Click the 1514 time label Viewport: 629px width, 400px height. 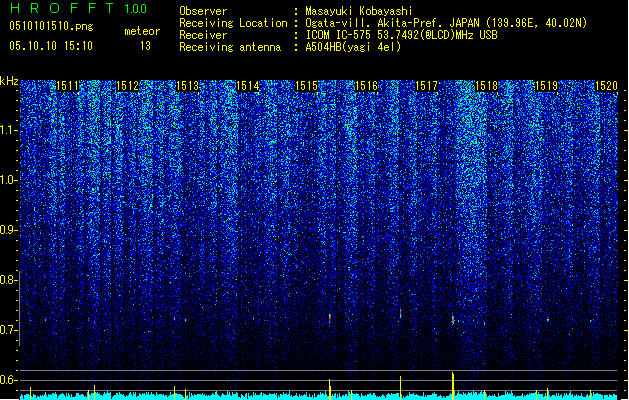tap(248, 86)
